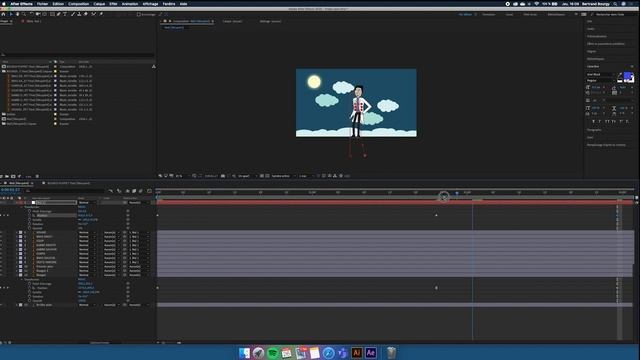Select the Par défaut workspace
This screenshot has height=360, width=640.
point(465,14)
